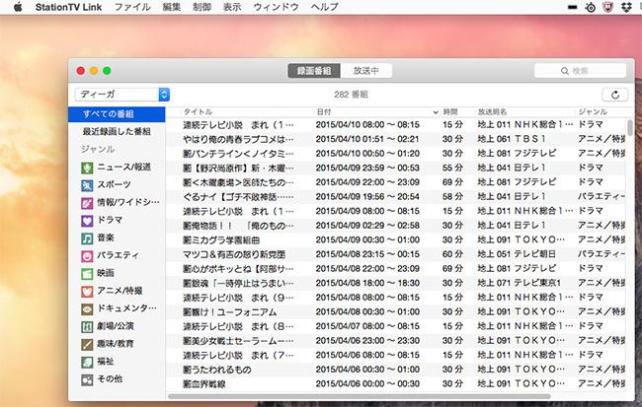Select the 福祉 genre icon
Viewport: 642px width, 407px height.
[87, 362]
